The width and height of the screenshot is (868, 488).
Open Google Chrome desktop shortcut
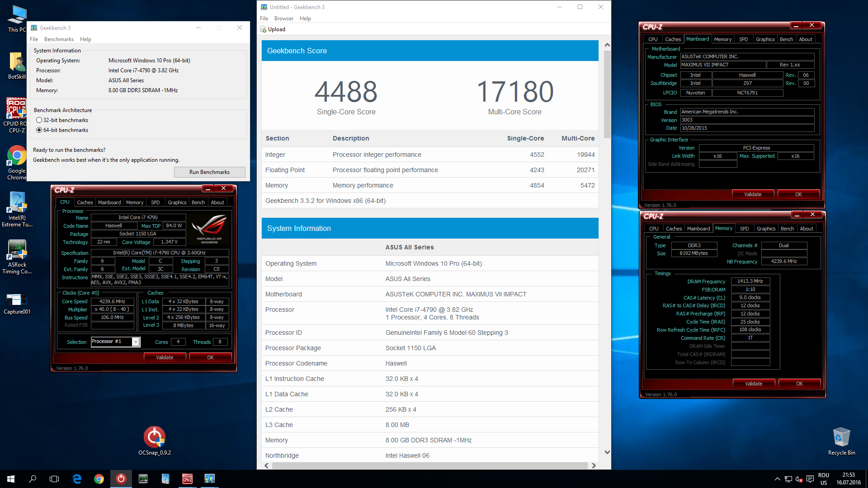click(x=17, y=163)
